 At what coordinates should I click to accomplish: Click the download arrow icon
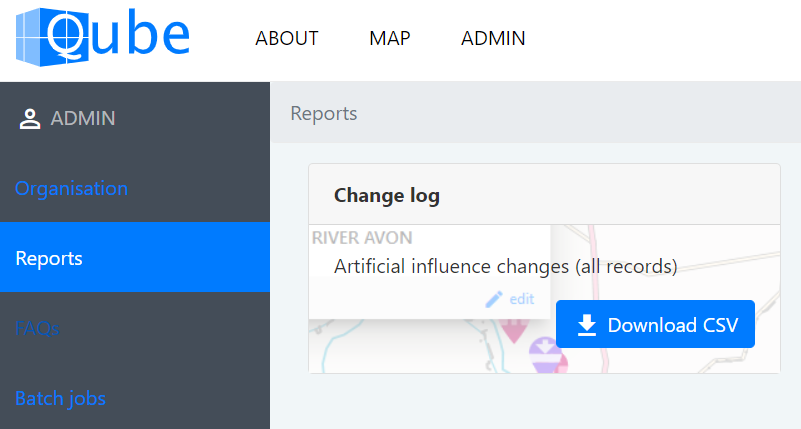[587, 325]
